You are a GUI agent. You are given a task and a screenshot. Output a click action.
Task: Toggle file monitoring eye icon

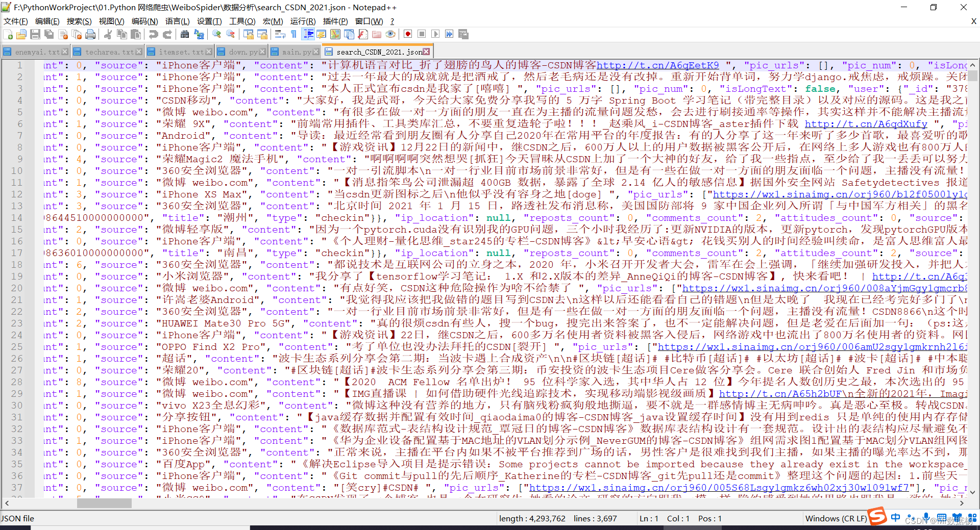tap(390, 34)
